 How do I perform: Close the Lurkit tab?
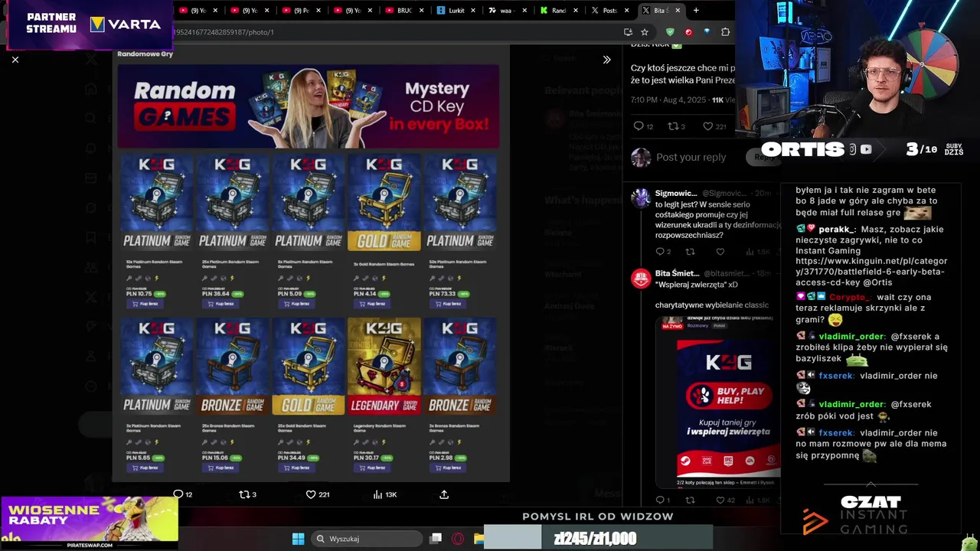pyautogui.click(x=472, y=11)
